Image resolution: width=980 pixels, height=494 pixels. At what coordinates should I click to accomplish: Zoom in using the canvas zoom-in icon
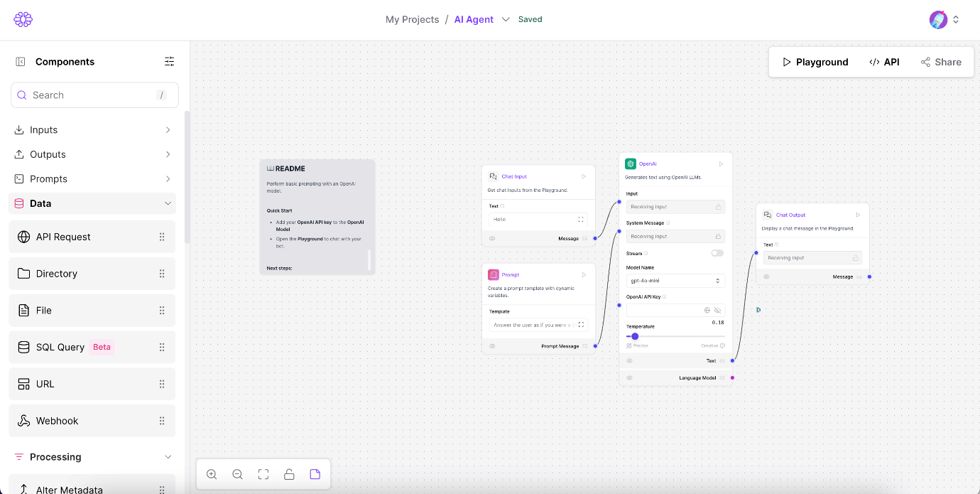pyautogui.click(x=211, y=473)
